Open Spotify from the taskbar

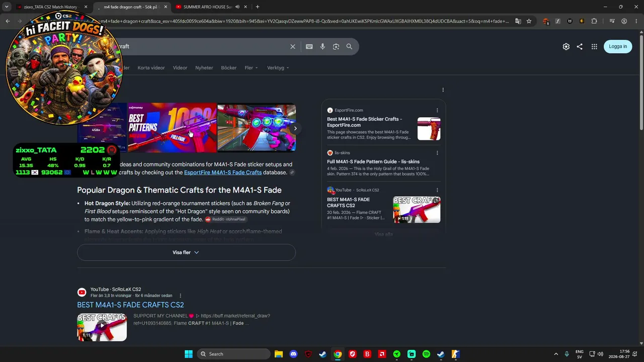click(426, 354)
